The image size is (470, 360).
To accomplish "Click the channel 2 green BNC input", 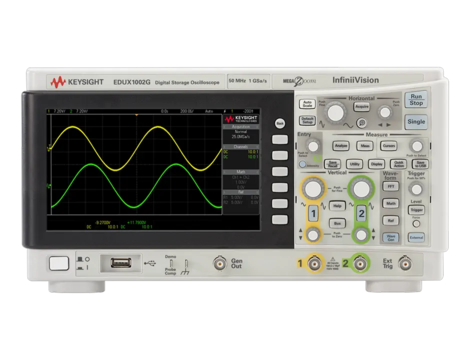I will (360, 264).
